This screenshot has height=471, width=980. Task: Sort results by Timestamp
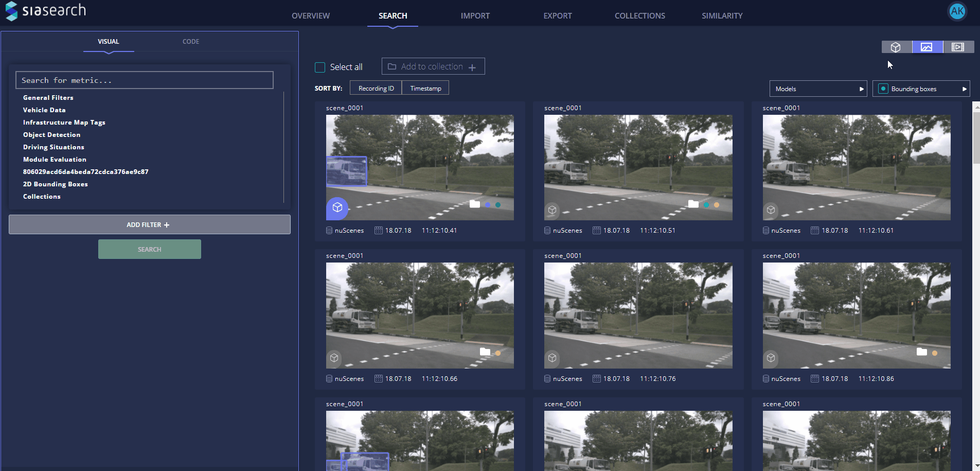(x=425, y=88)
